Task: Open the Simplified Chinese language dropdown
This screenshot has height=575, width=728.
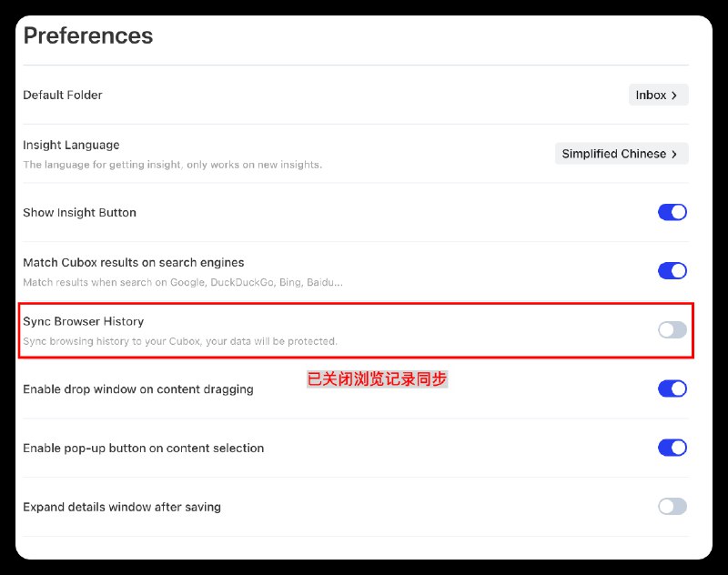Action: [621, 154]
